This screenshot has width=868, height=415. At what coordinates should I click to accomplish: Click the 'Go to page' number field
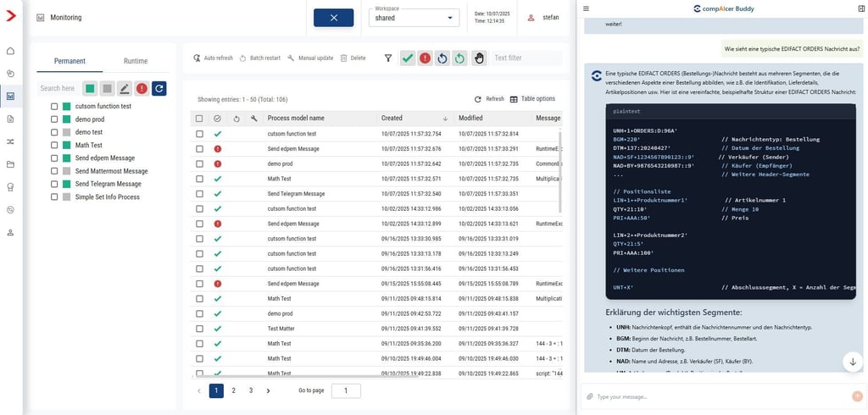click(x=346, y=390)
